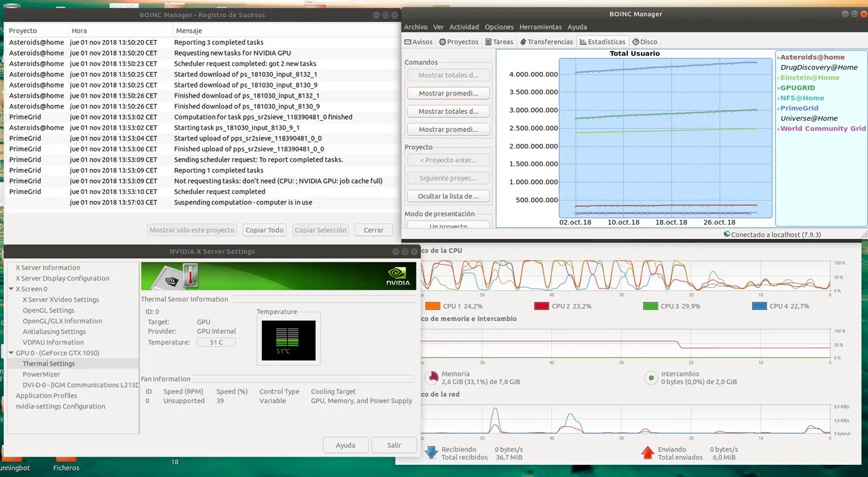Collapse the X Screen 0 tree node
Image resolution: width=868 pixels, height=477 pixels.
pyautogui.click(x=12, y=289)
